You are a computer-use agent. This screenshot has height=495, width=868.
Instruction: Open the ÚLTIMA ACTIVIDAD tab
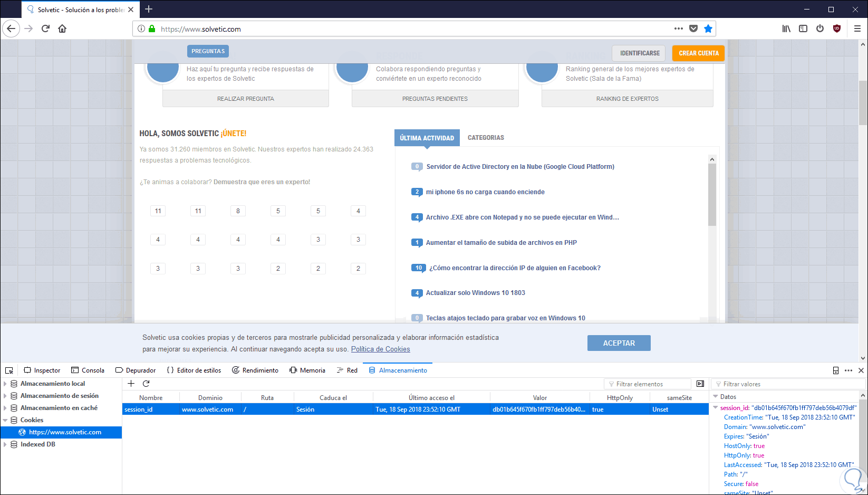point(427,138)
